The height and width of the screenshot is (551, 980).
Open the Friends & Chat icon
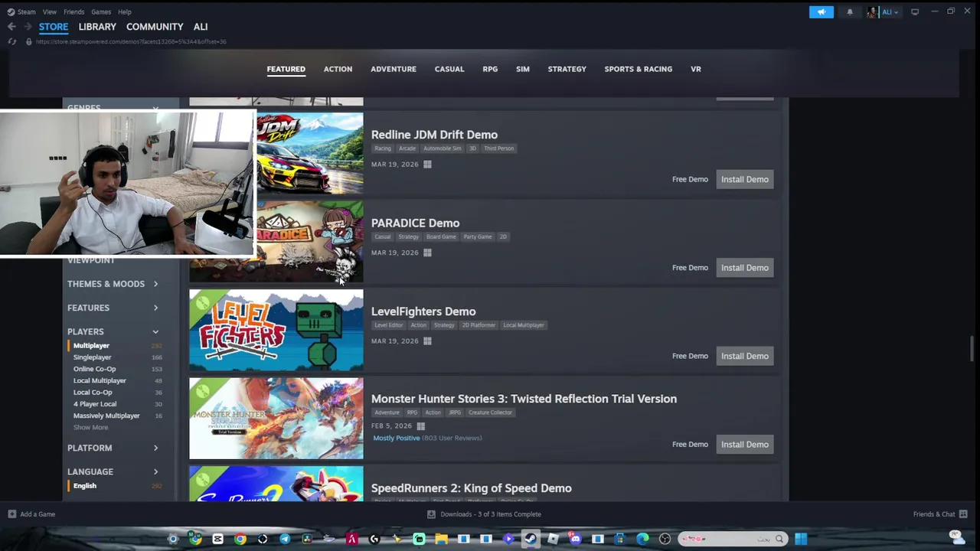click(x=963, y=514)
